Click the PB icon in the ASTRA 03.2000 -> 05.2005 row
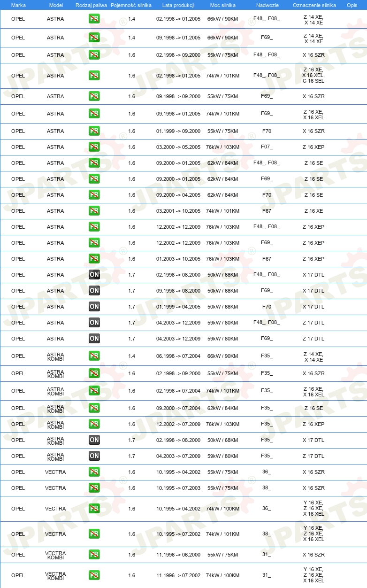367x588 pixels. 94,147
